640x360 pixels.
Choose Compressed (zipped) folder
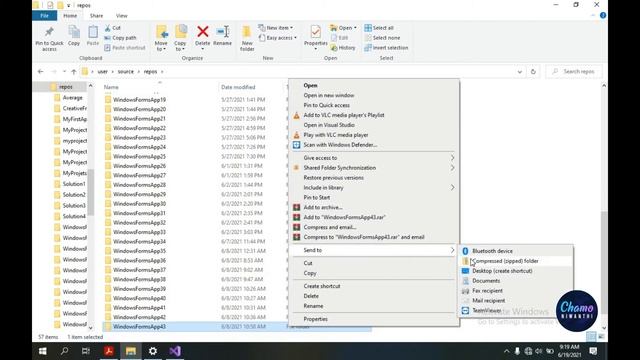click(517, 261)
